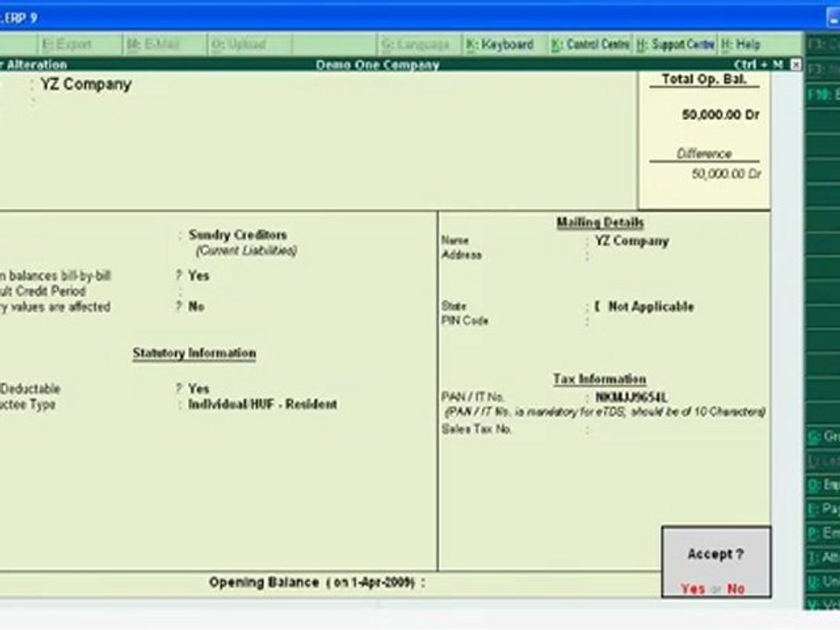Close the ledger alteration screen with X
The width and height of the screenshot is (840, 630).
point(795,65)
